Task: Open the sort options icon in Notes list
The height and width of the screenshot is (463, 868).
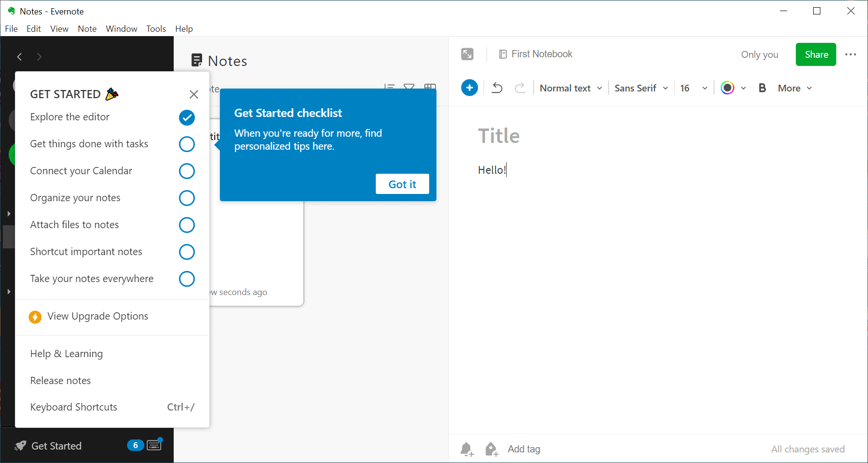Action: click(x=389, y=87)
